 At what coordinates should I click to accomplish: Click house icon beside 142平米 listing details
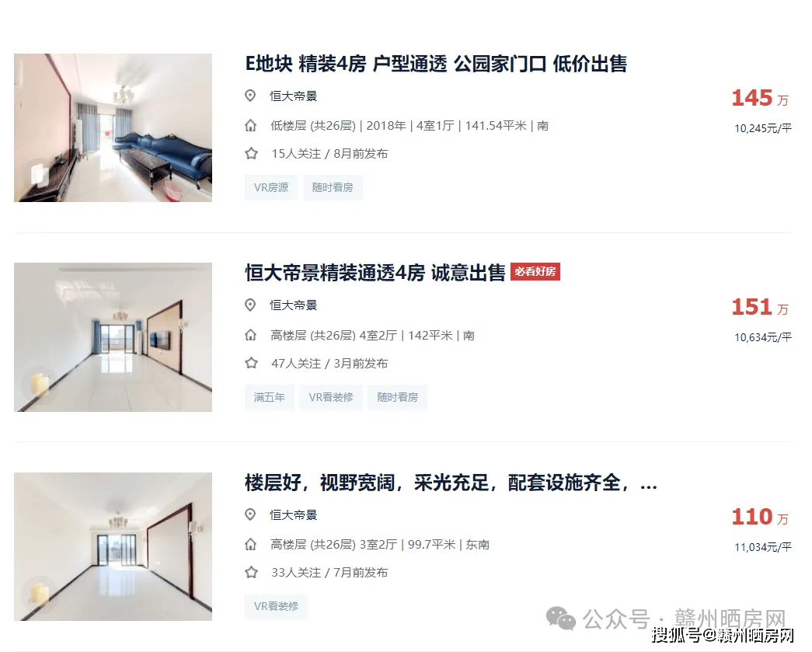pyautogui.click(x=251, y=335)
